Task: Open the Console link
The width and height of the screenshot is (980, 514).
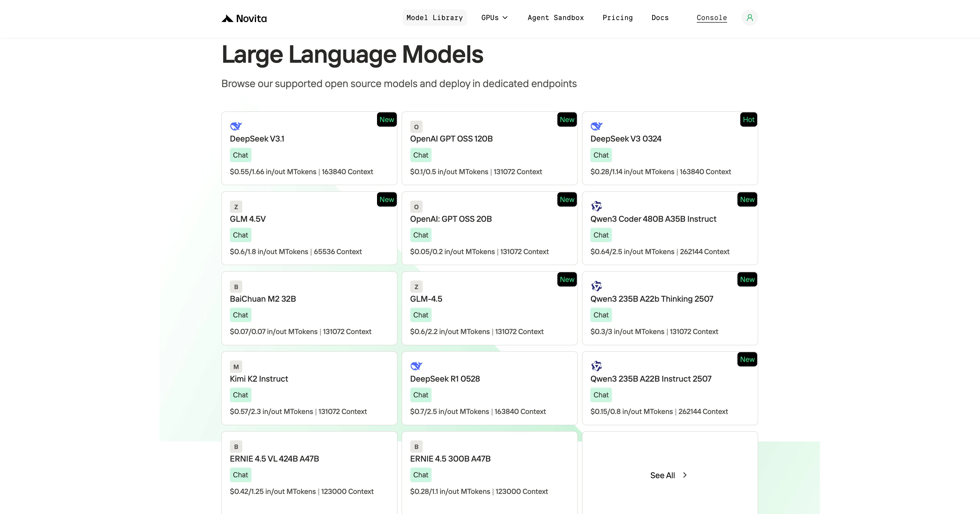Action: tap(711, 17)
